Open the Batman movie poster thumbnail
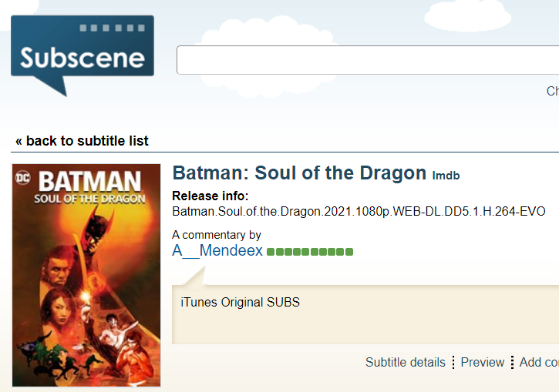 86,275
